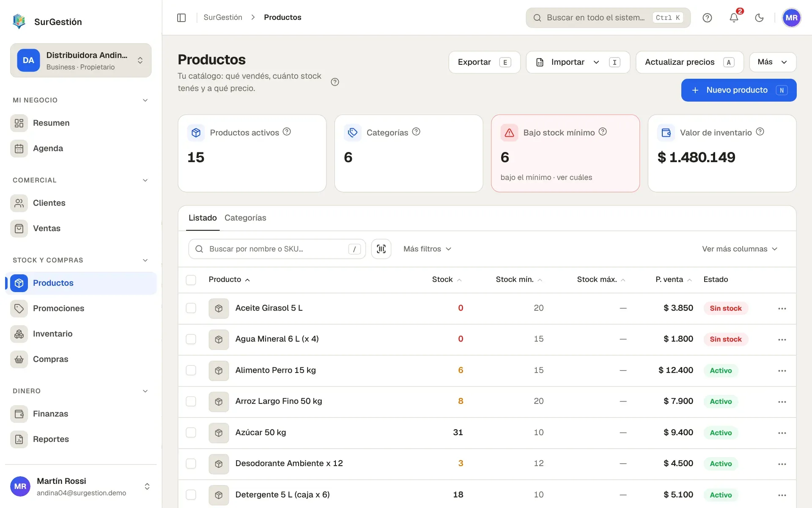This screenshot has width=812, height=508.
Task: Tick the select-all checkbox in table header
Action: tap(191, 280)
